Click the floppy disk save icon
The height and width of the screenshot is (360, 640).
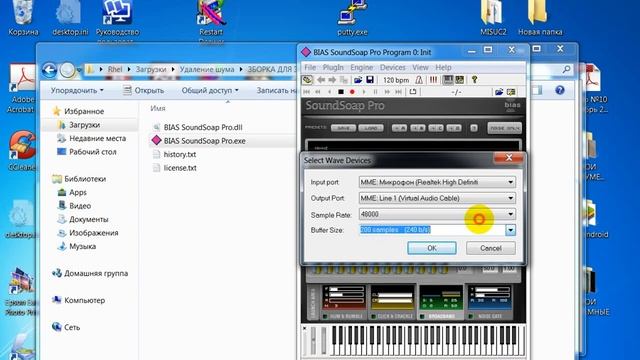(370, 80)
